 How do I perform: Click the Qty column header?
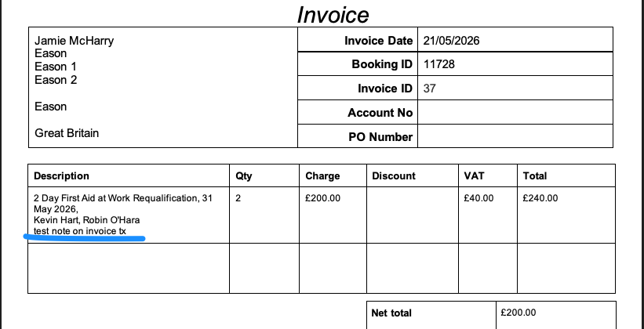[243, 176]
